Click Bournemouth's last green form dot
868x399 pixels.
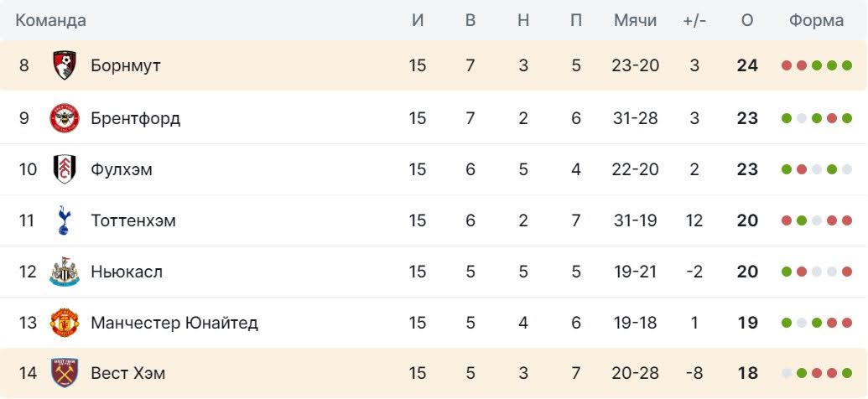point(846,65)
